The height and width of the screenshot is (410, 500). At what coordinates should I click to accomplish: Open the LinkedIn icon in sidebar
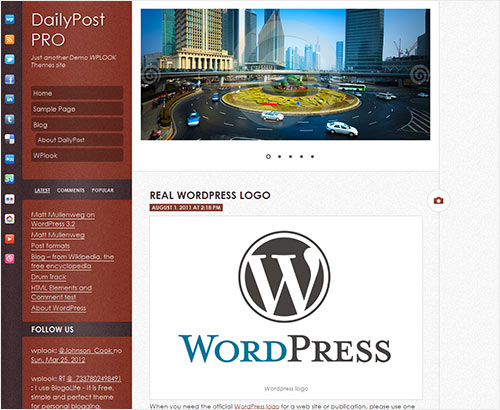point(10,99)
